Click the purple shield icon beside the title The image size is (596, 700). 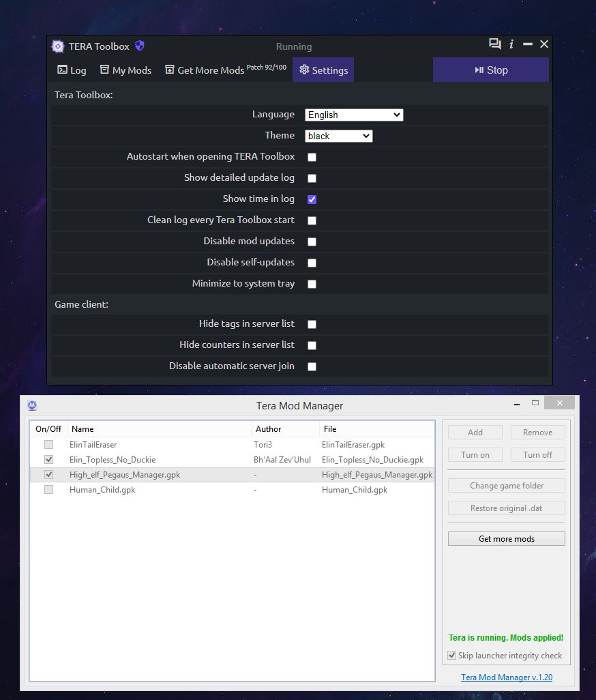140,46
